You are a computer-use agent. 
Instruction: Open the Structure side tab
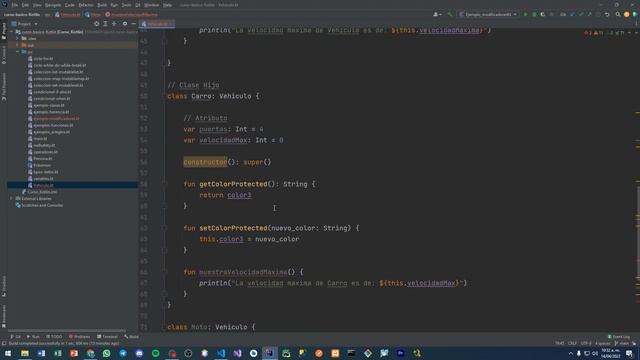pyautogui.click(x=4, y=286)
